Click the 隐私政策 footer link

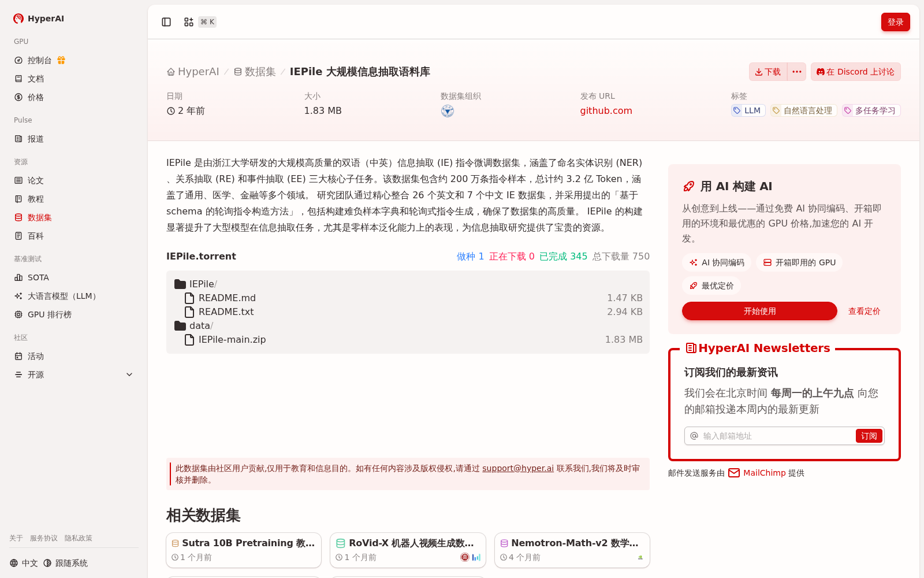[79, 538]
